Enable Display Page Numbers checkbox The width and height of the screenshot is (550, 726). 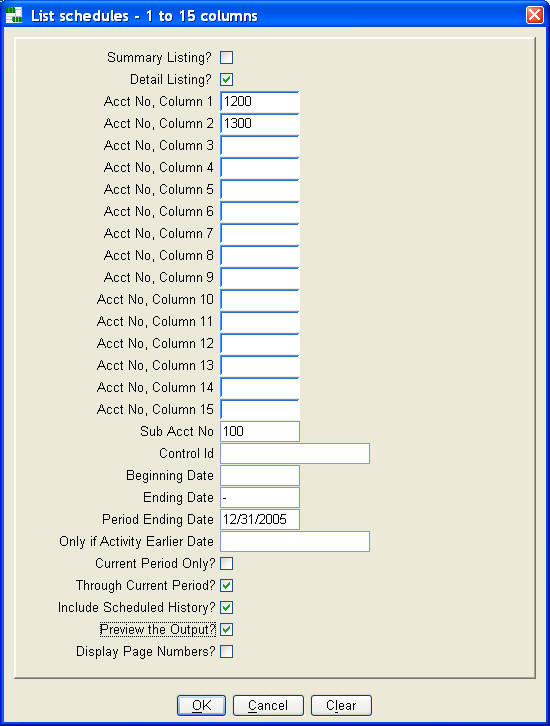pyautogui.click(x=226, y=651)
